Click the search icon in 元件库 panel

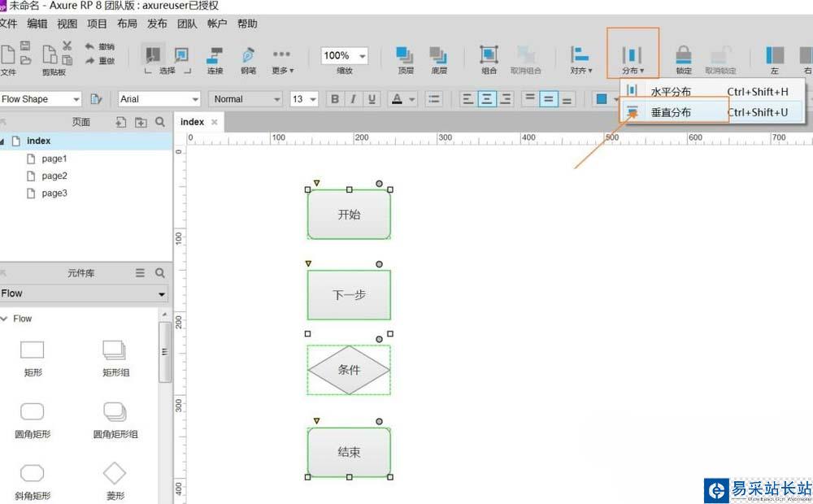pos(160,273)
